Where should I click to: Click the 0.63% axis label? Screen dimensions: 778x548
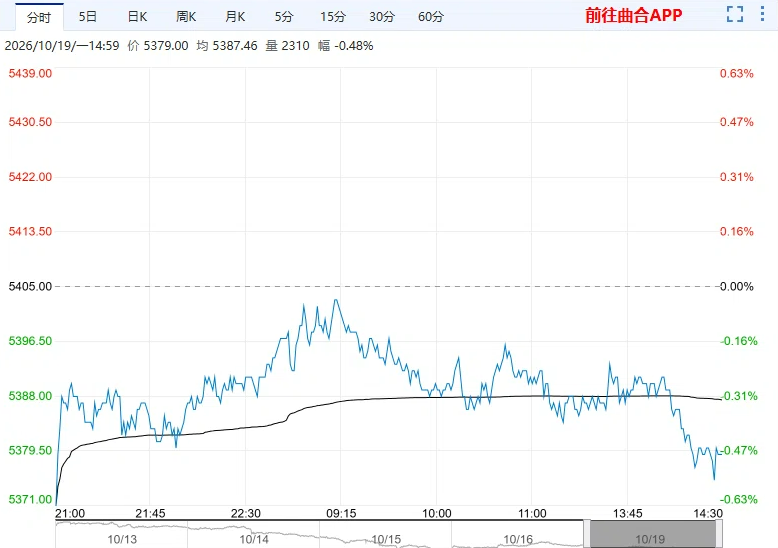736,73
